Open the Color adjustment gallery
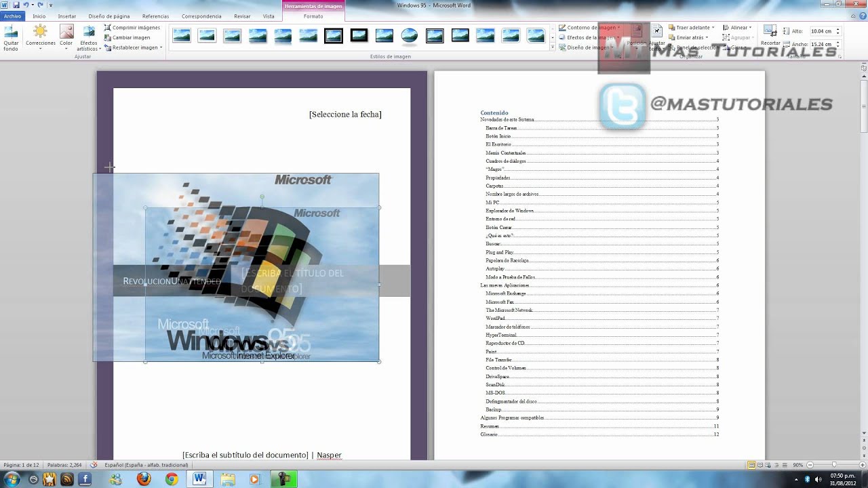The width and height of the screenshot is (868, 488). tap(66, 37)
